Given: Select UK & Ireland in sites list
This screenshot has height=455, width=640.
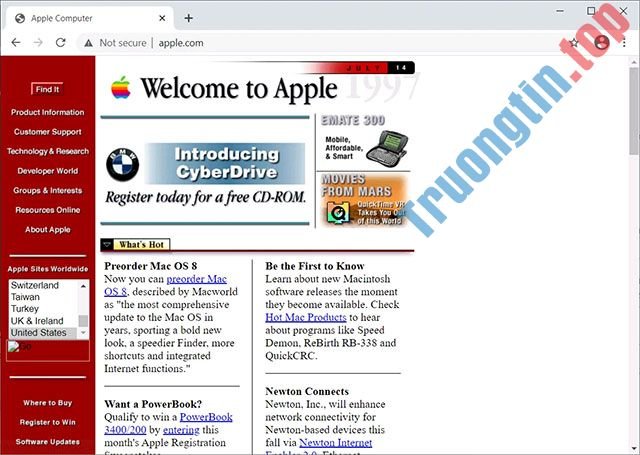Looking at the screenshot, I should [43, 321].
